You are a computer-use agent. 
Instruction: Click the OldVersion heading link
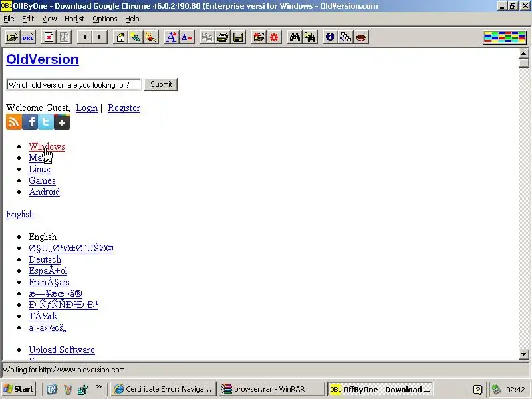coord(43,59)
